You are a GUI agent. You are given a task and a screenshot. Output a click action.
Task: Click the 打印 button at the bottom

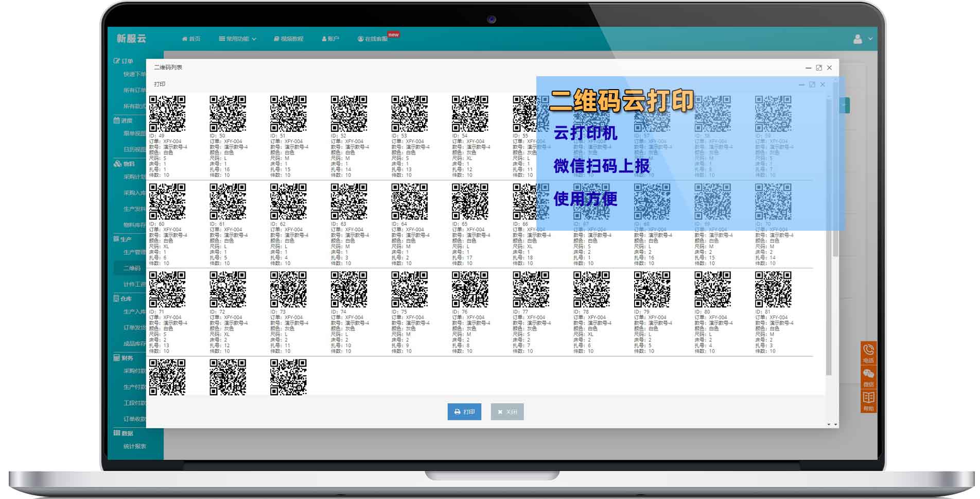464,412
